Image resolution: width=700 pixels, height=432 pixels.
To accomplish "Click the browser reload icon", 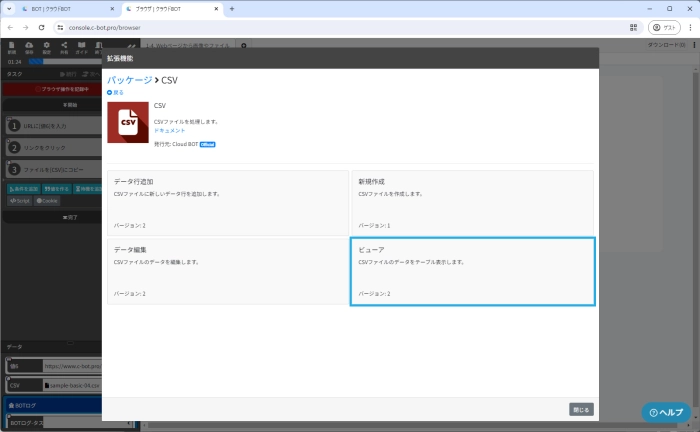I will 41,27.
